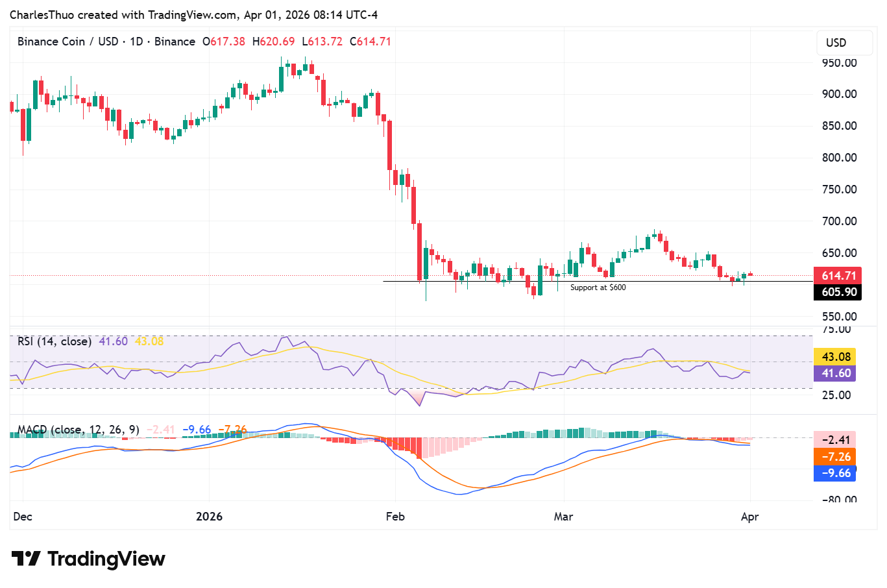Select the black 605.90 support price label

click(x=838, y=292)
